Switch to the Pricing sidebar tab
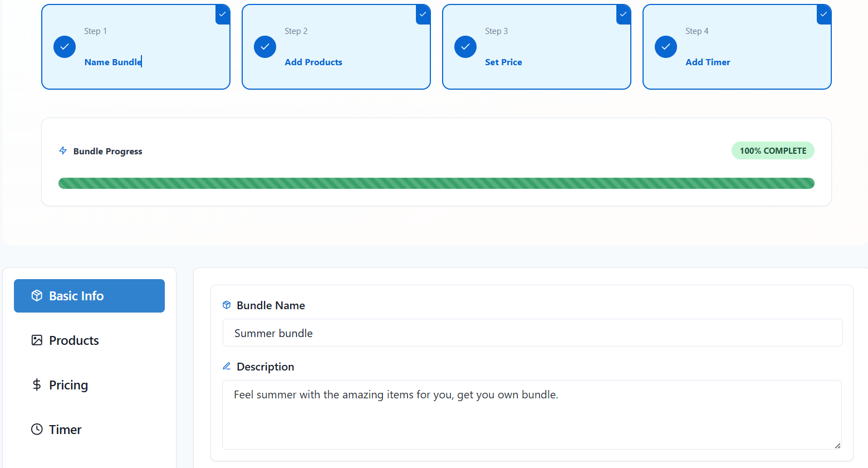 click(89, 385)
